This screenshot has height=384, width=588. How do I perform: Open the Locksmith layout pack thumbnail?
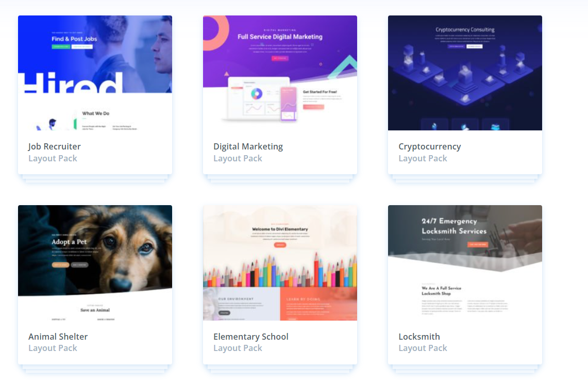465,262
